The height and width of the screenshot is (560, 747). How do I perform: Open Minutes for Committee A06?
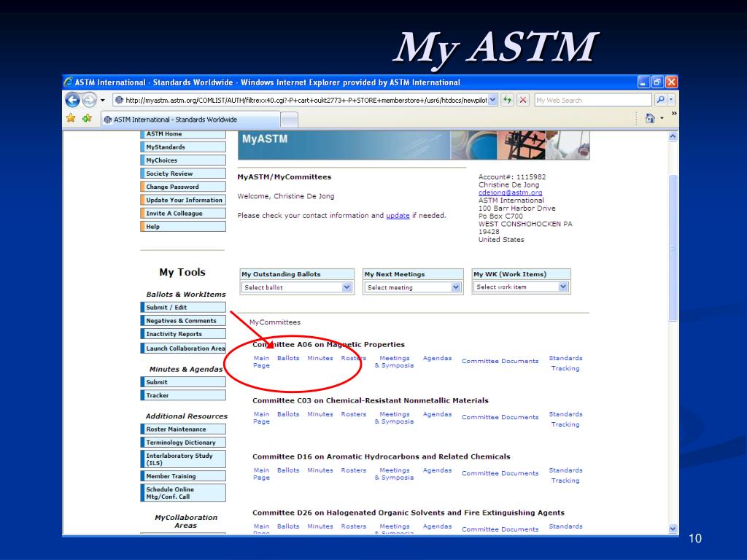click(320, 358)
